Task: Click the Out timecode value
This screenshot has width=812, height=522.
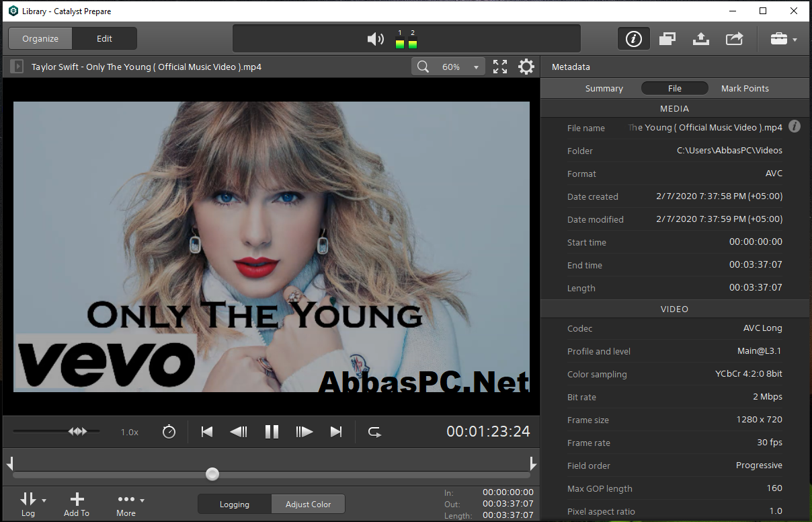Action: point(508,504)
